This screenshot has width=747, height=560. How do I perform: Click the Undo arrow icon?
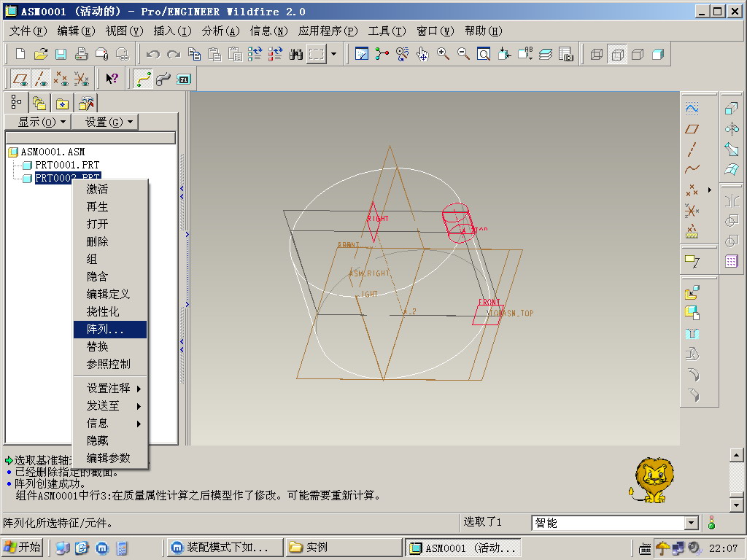click(153, 54)
